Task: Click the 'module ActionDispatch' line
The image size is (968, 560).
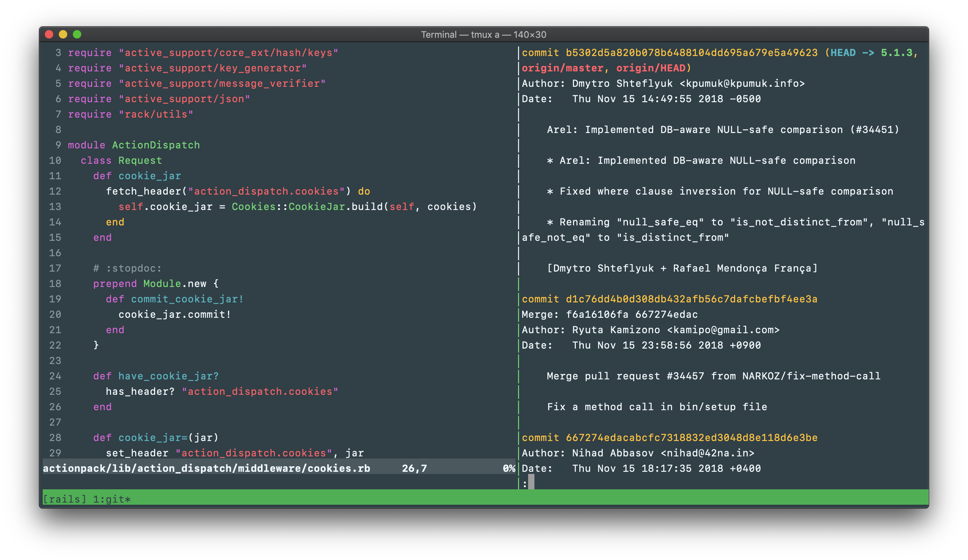Action: [134, 145]
